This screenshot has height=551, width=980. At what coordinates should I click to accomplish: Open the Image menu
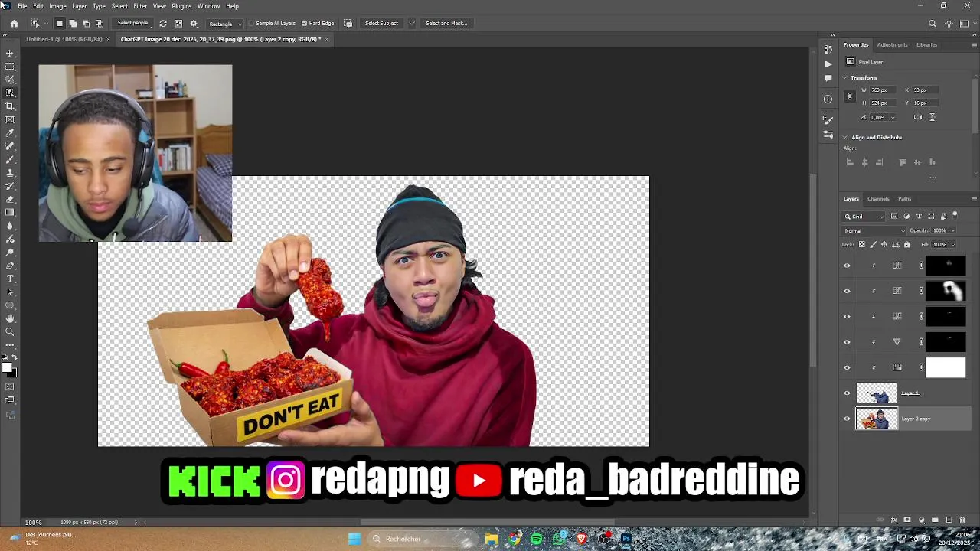click(x=57, y=6)
